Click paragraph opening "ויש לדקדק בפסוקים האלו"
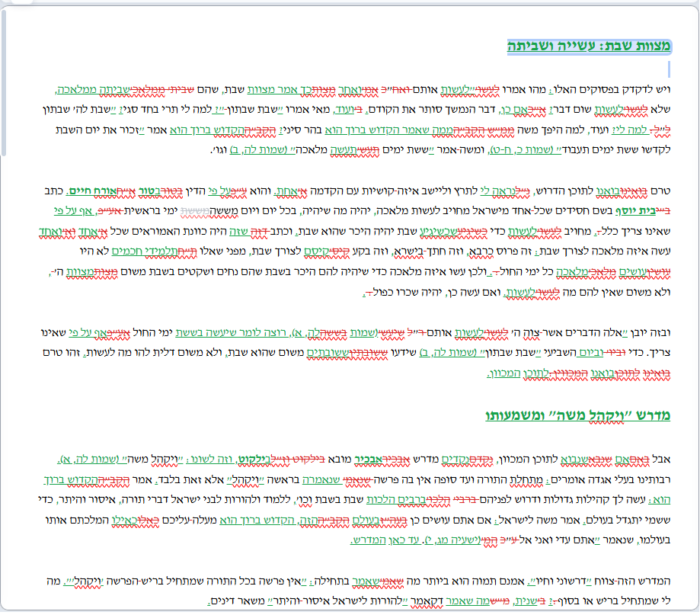Viewport: 700px width, 615px height. [x=612, y=89]
